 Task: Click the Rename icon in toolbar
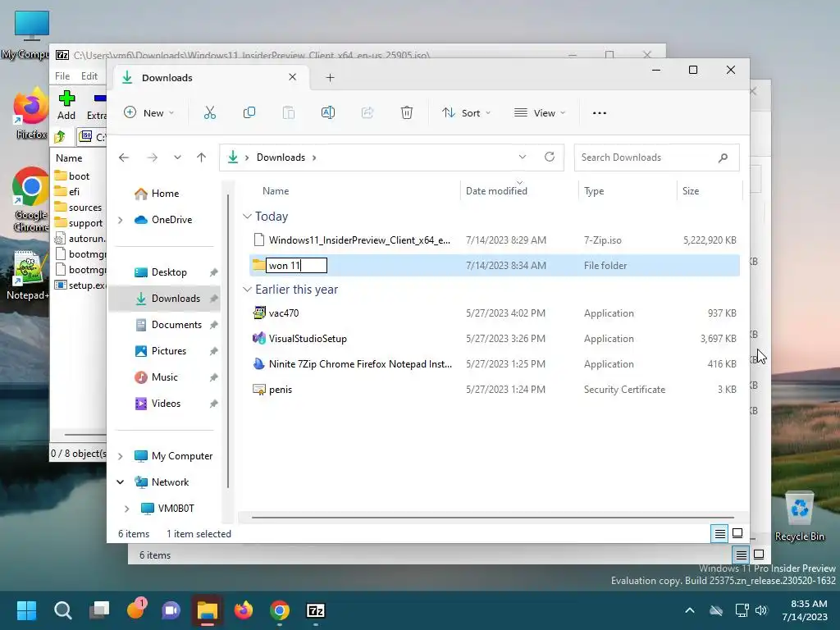(328, 112)
